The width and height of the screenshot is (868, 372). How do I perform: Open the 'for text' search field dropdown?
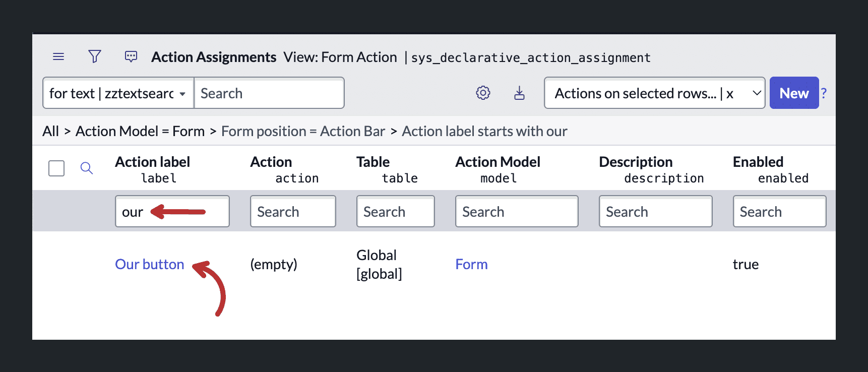click(x=118, y=93)
